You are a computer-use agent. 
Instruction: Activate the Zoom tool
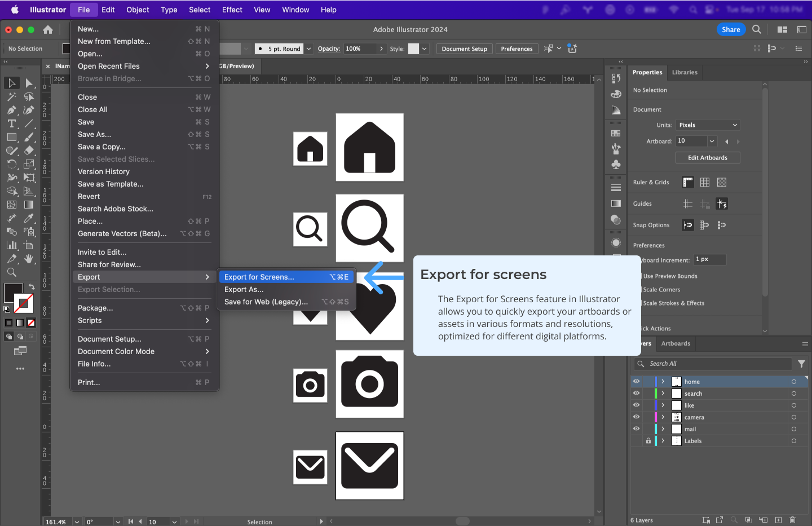[12, 272]
